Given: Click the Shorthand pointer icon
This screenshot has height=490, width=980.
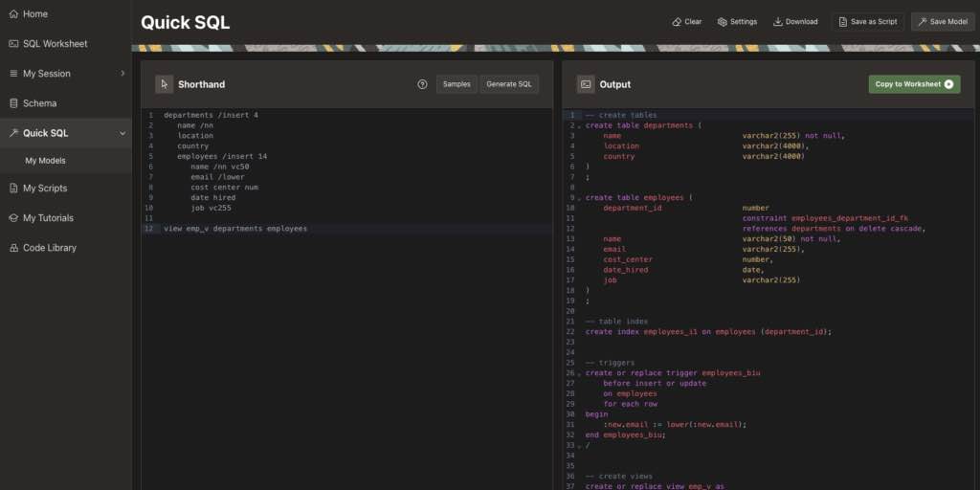Looking at the screenshot, I should [x=165, y=84].
